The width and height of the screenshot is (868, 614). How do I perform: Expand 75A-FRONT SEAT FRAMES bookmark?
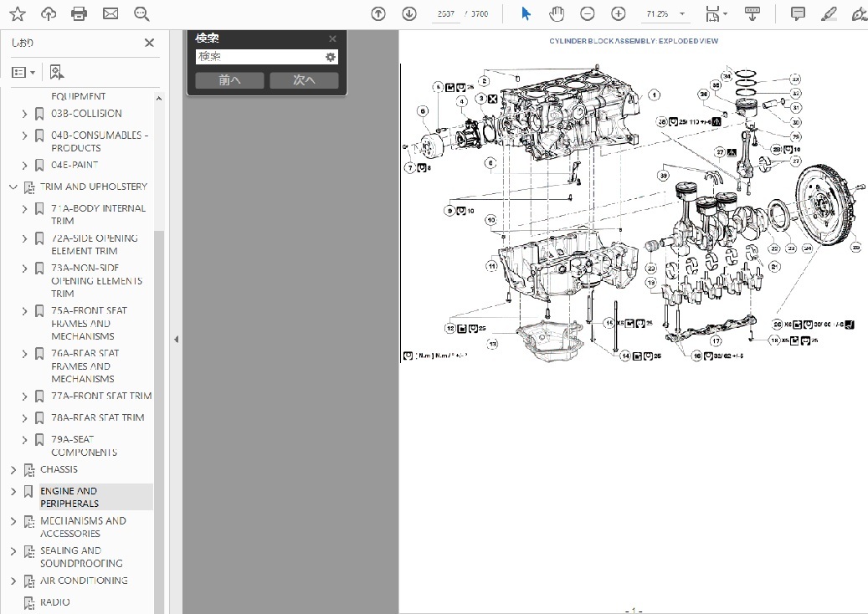click(24, 311)
